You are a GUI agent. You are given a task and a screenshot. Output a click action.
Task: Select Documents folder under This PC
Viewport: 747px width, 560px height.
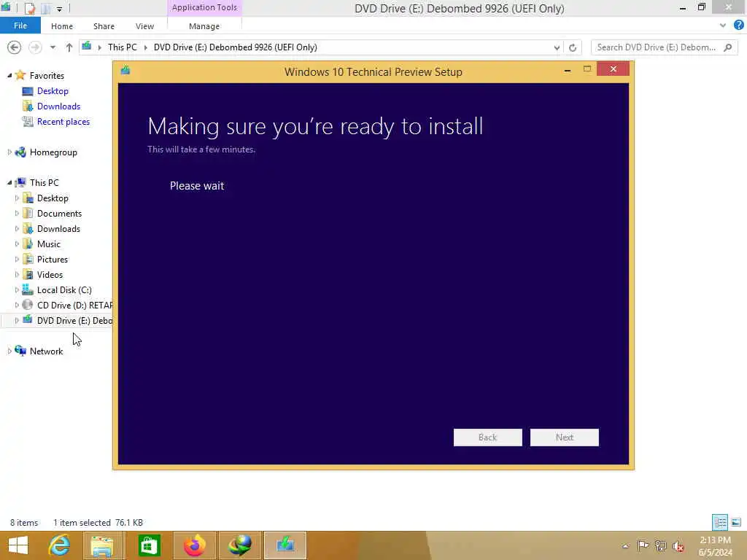click(59, 214)
